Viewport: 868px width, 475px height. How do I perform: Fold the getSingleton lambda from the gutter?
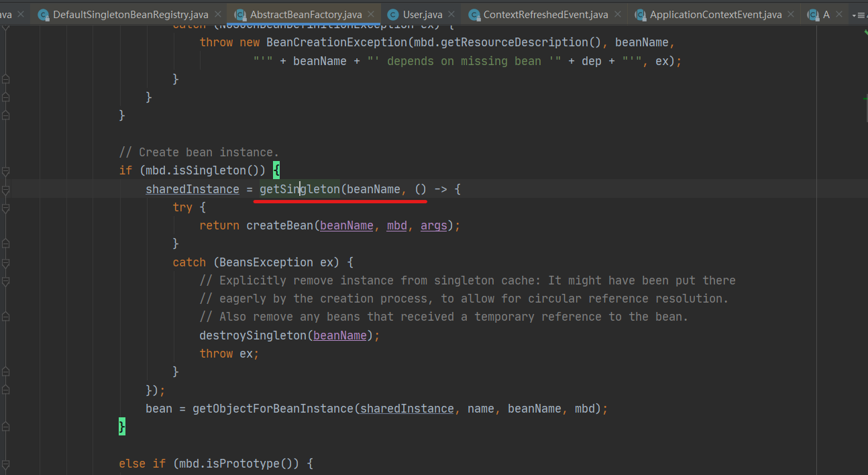tap(6, 190)
